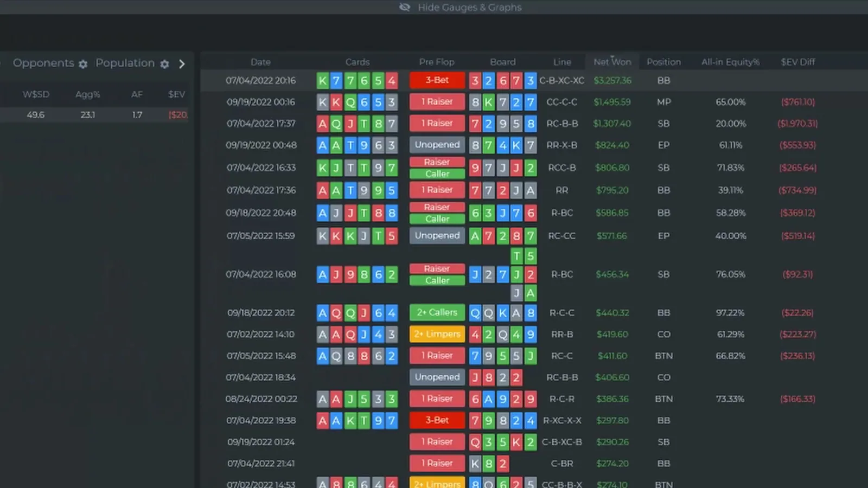This screenshot has height=488, width=868.
Task: Sort by the Board column header
Action: click(x=503, y=62)
